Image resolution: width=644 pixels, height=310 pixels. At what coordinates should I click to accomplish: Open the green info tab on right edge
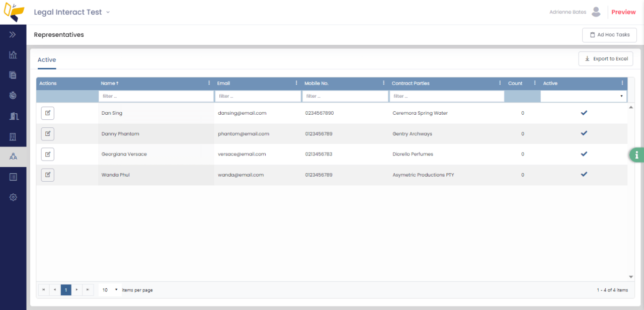click(637, 154)
